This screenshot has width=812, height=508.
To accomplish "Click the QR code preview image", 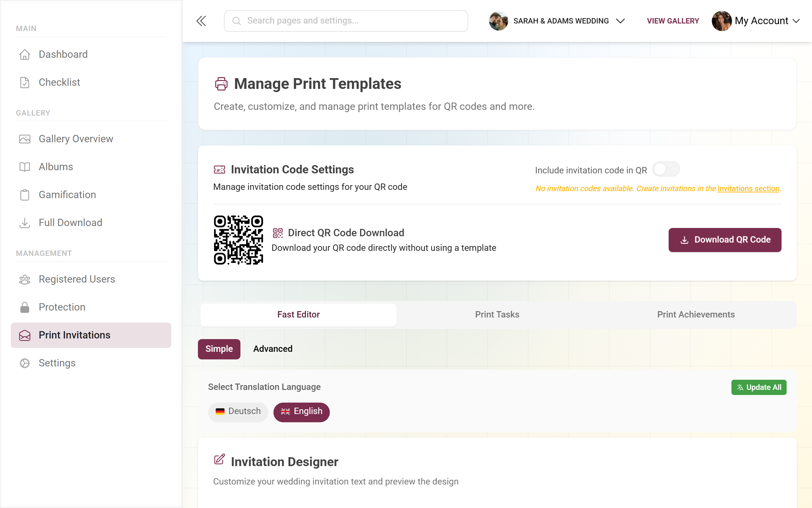I will coord(238,240).
